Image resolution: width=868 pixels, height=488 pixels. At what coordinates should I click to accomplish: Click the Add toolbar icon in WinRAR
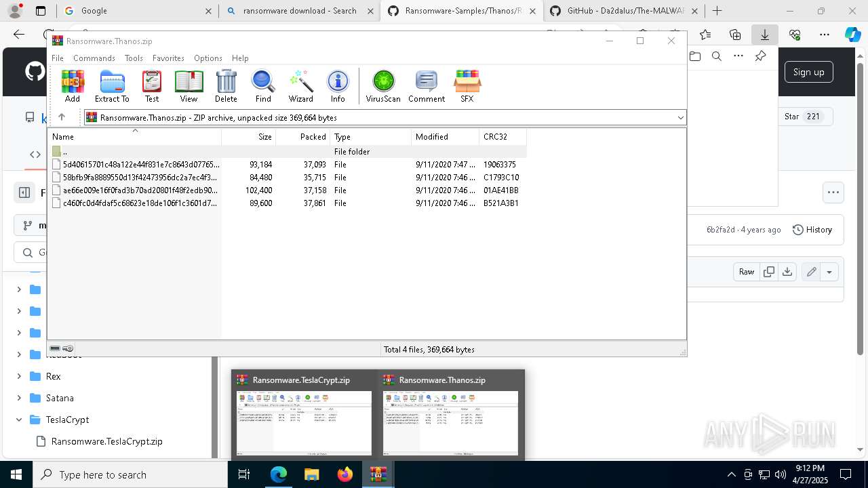coord(73,86)
